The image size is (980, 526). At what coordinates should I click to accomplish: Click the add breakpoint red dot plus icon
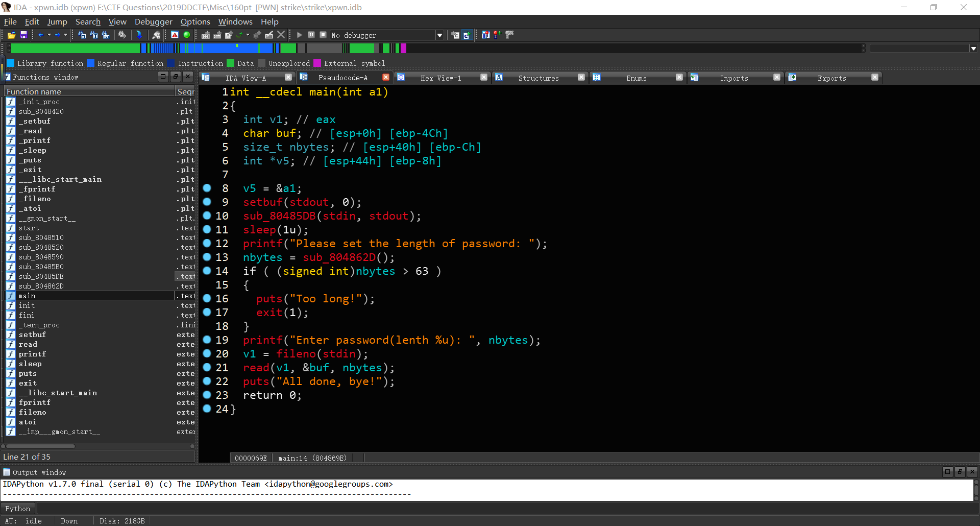(497, 35)
